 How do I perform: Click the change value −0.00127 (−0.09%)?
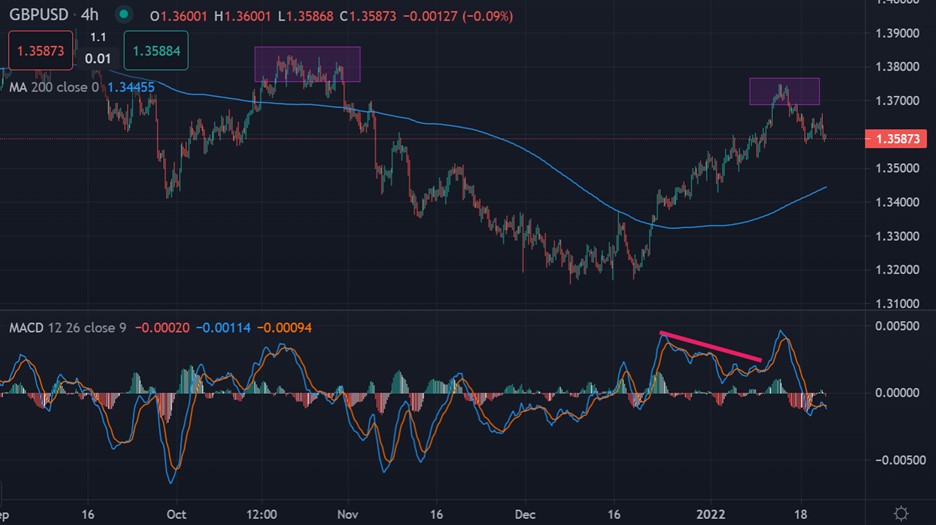click(458, 16)
